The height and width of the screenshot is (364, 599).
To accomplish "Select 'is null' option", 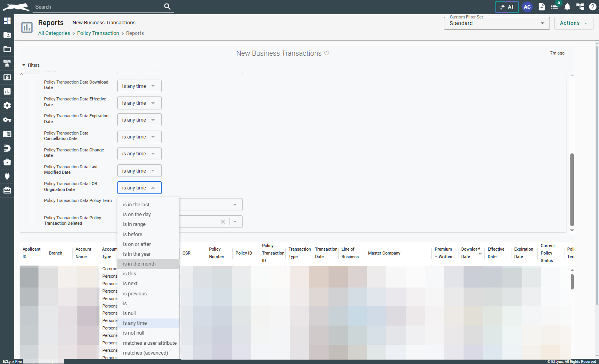I will (148, 313).
